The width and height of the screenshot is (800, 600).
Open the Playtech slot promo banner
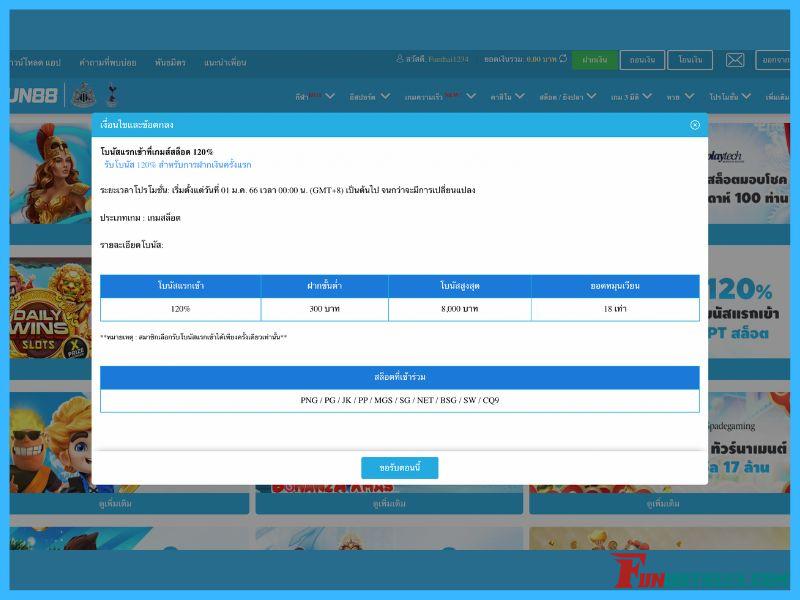coord(748,173)
